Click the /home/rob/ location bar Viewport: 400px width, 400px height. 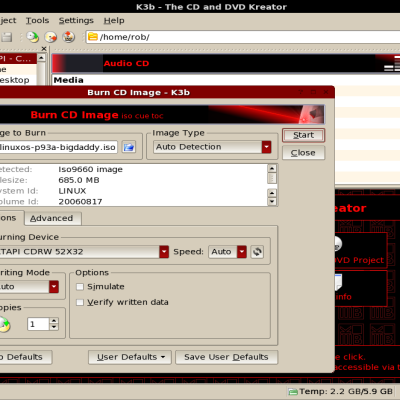pyautogui.click(x=243, y=37)
